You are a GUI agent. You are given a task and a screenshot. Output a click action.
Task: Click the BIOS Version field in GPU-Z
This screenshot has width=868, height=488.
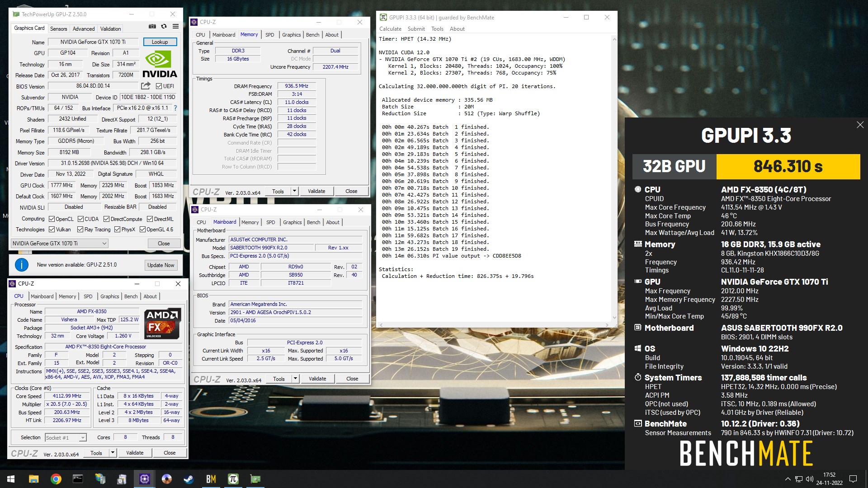[x=93, y=86]
